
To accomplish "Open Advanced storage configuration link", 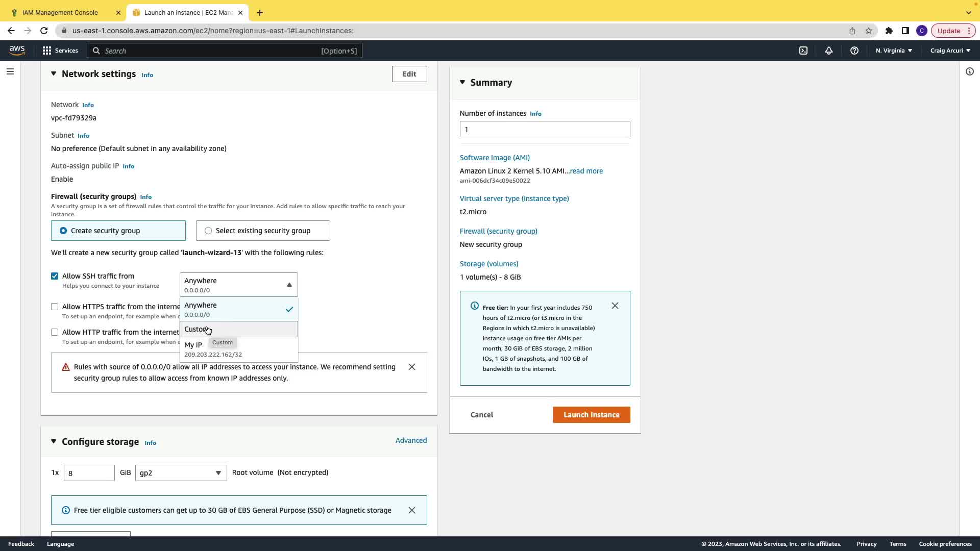I will [411, 440].
